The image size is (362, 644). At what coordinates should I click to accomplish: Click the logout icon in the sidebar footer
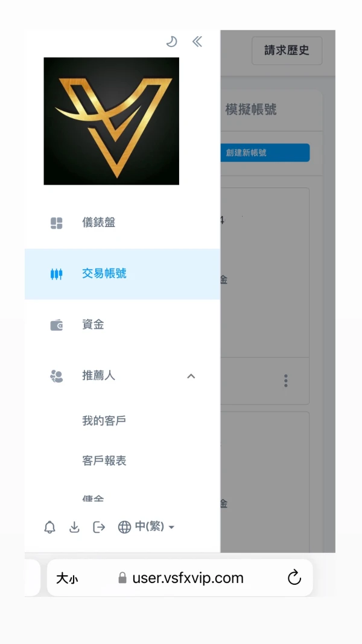(99, 527)
